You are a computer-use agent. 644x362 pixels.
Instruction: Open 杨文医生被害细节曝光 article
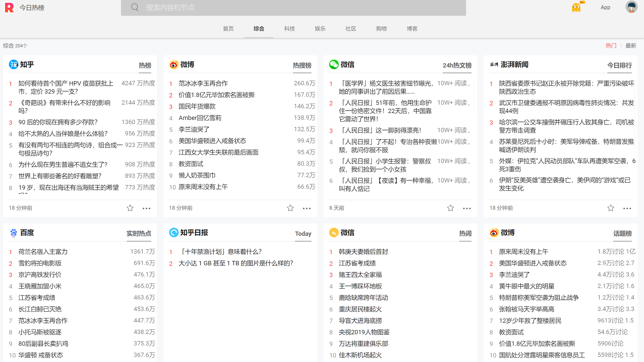pos(386,87)
